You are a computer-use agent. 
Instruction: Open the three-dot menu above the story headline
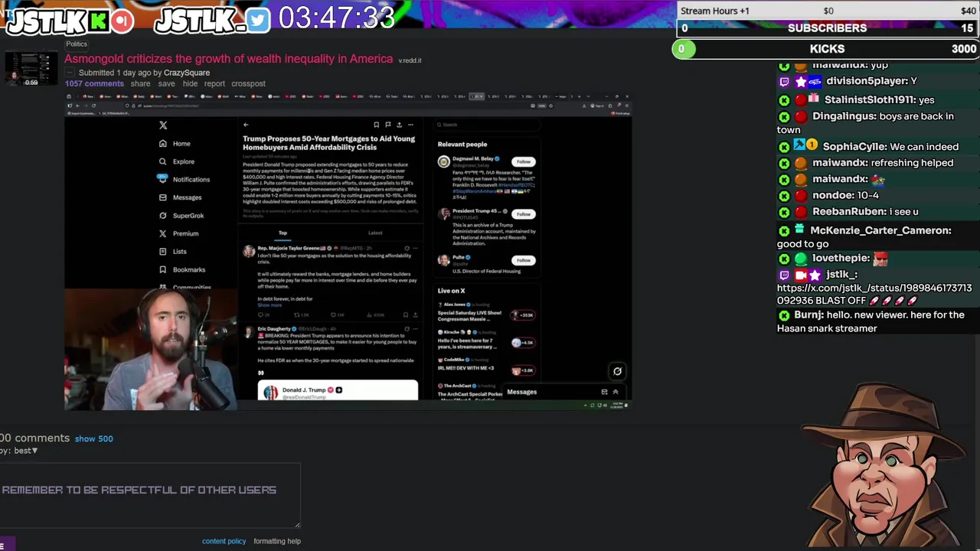pos(410,125)
